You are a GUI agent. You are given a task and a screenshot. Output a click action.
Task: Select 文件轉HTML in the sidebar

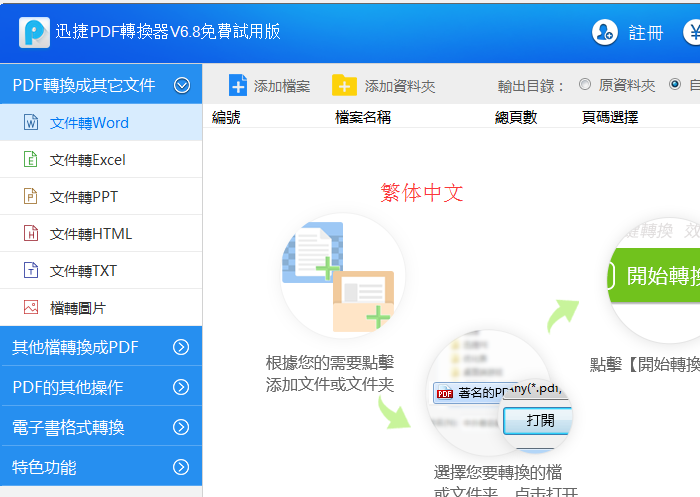101,234
